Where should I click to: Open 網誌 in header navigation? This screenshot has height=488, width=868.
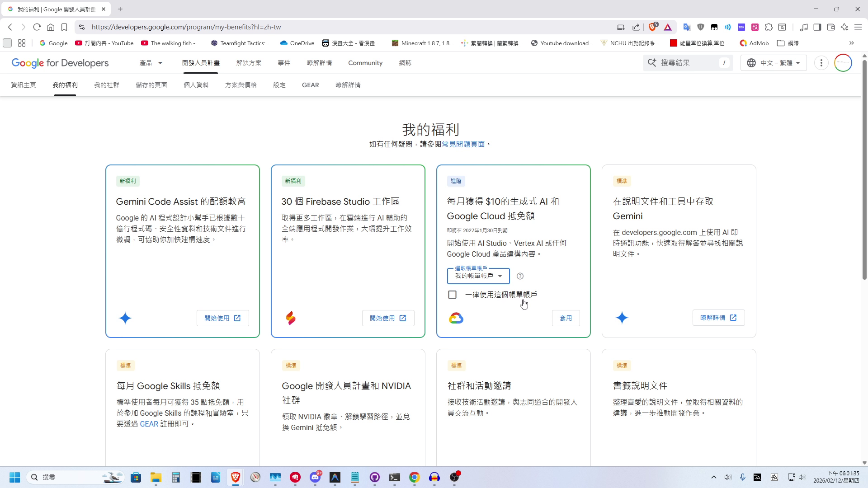[405, 63]
